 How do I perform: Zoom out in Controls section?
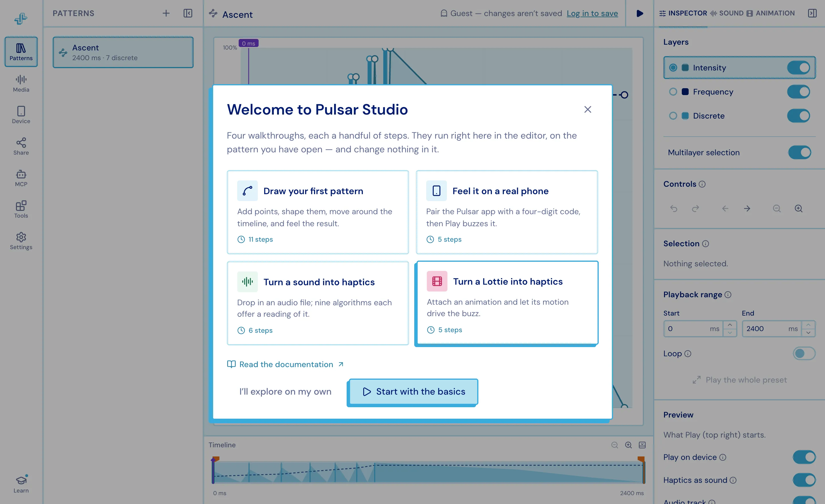coord(777,208)
